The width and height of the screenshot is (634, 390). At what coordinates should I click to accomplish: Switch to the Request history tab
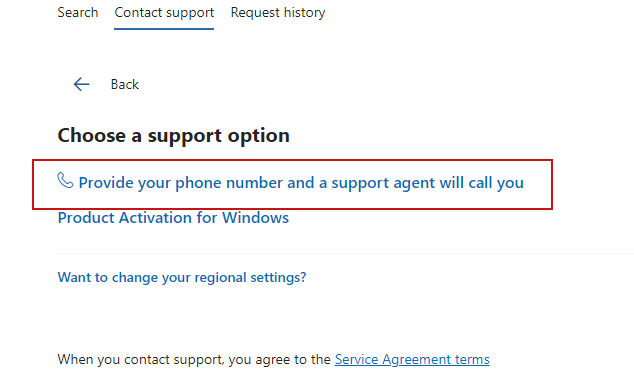[278, 13]
